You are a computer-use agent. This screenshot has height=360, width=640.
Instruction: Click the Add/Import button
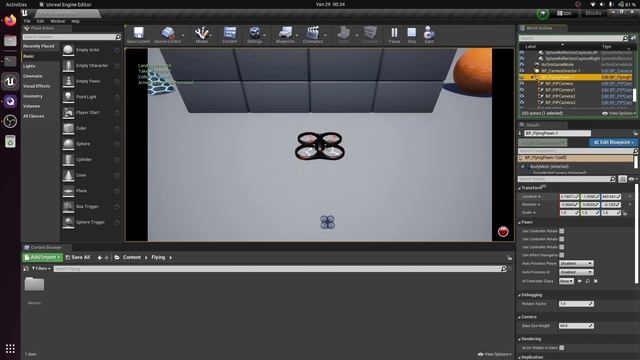point(42,258)
